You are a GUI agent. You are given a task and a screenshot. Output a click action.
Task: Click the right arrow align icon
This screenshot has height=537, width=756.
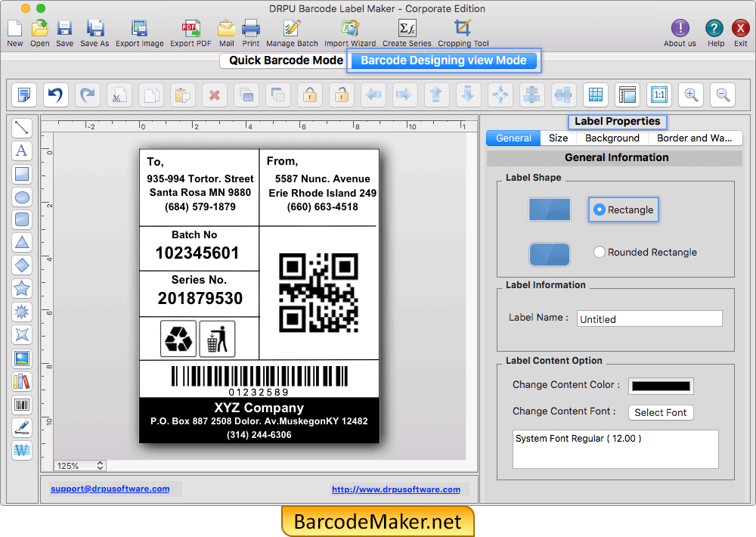[405, 95]
